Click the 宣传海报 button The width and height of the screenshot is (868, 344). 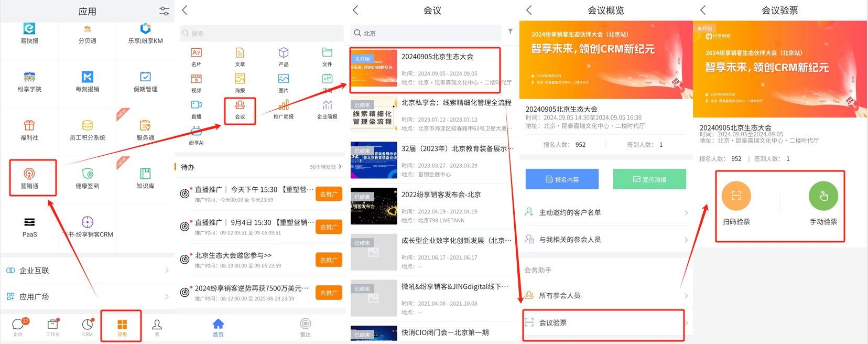tap(649, 179)
